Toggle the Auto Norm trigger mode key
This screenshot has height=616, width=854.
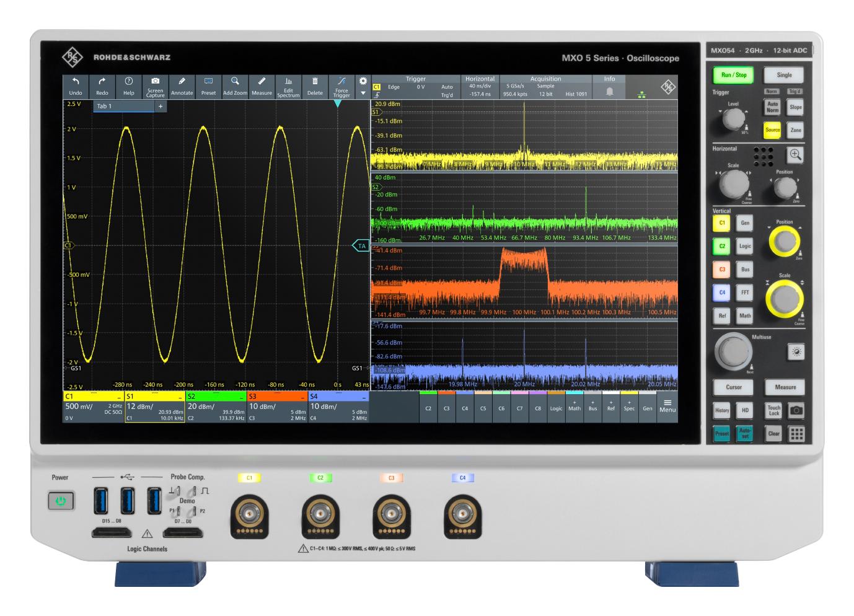click(772, 107)
